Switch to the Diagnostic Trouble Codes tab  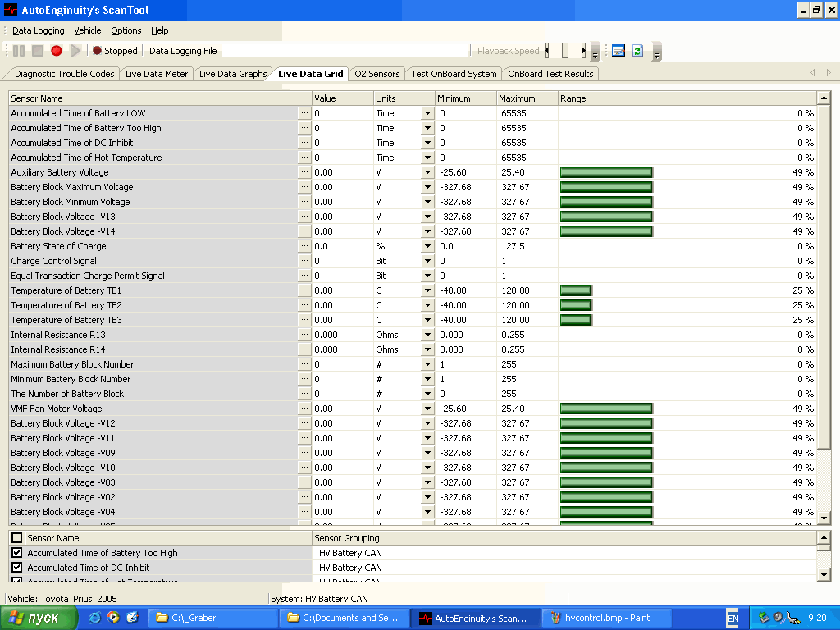(x=64, y=74)
